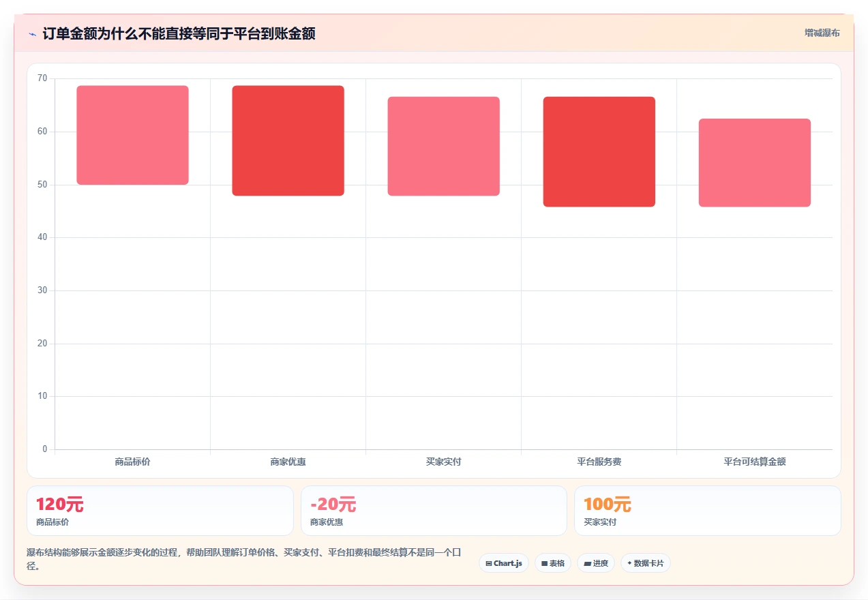Image resolution: width=868 pixels, height=600 pixels.
Task: Click the lightning icon beside the title
Action: pyautogui.click(x=32, y=34)
